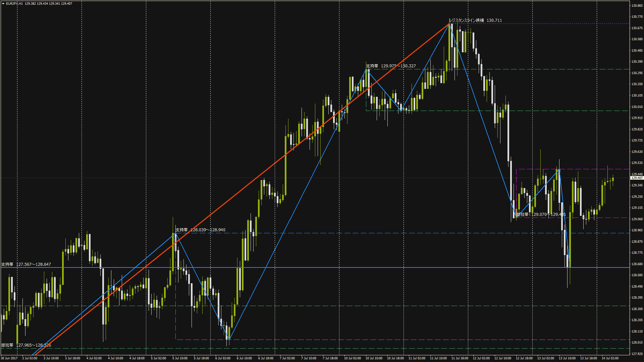Click the 14 Jul 02:00 time axis label
Image resolution: width=644 pixels, height=362 pixels.
[x=610, y=358]
